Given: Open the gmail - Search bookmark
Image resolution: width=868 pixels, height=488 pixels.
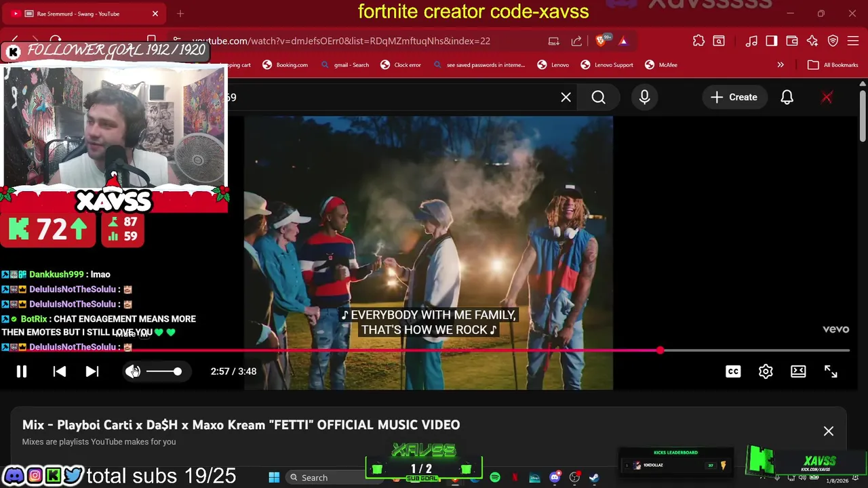Looking at the screenshot, I should click(x=345, y=65).
